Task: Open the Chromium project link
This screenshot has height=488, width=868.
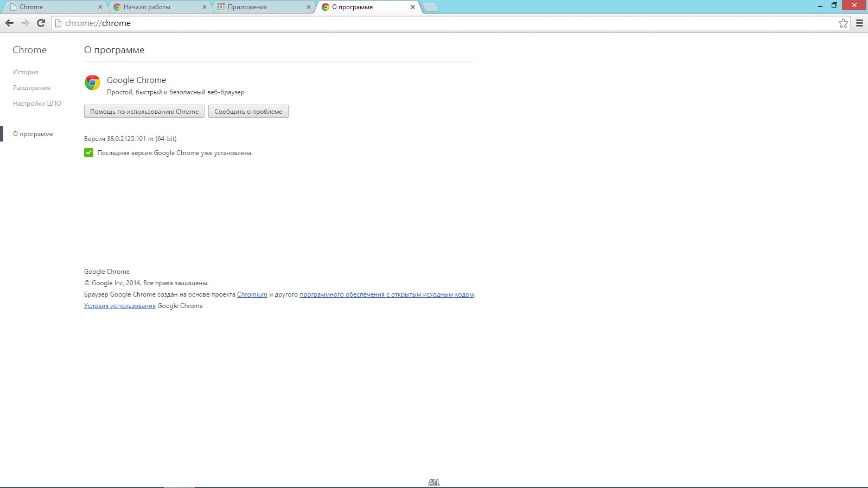Action: 252,294
